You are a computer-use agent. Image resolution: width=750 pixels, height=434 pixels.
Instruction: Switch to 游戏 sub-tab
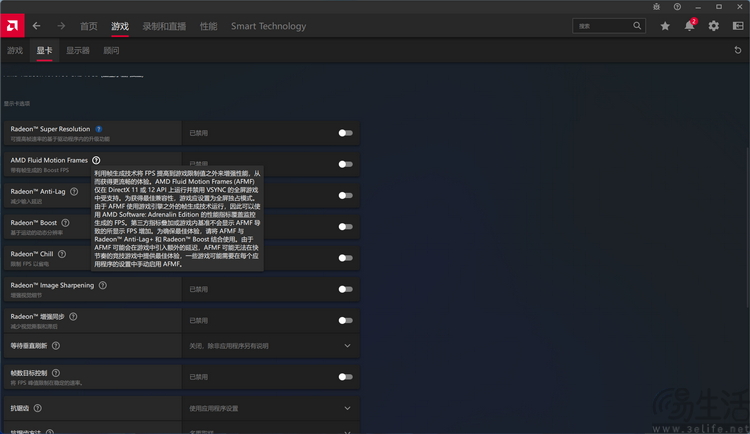pos(15,50)
